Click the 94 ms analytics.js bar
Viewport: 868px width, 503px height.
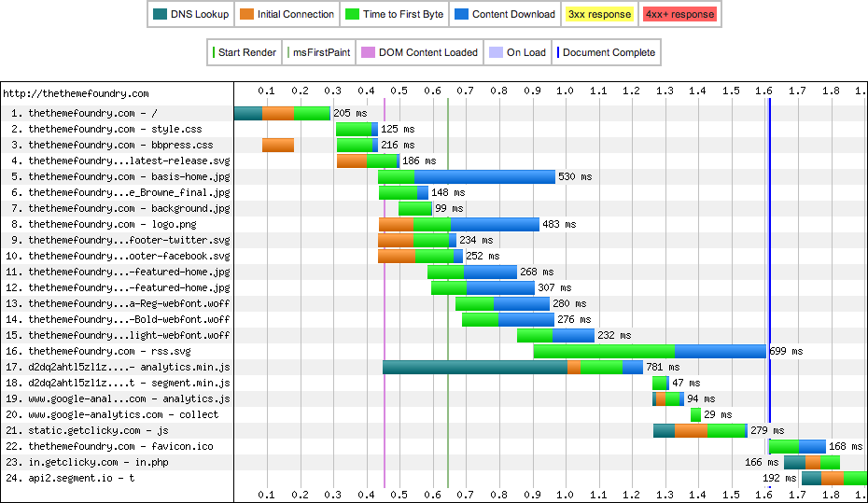coord(668,398)
